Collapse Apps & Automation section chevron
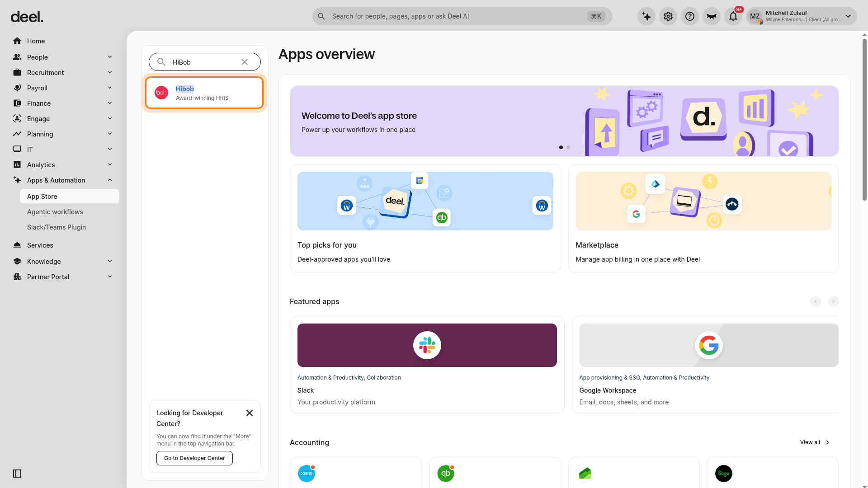The height and width of the screenshot is (488, 868). (110, 180)
